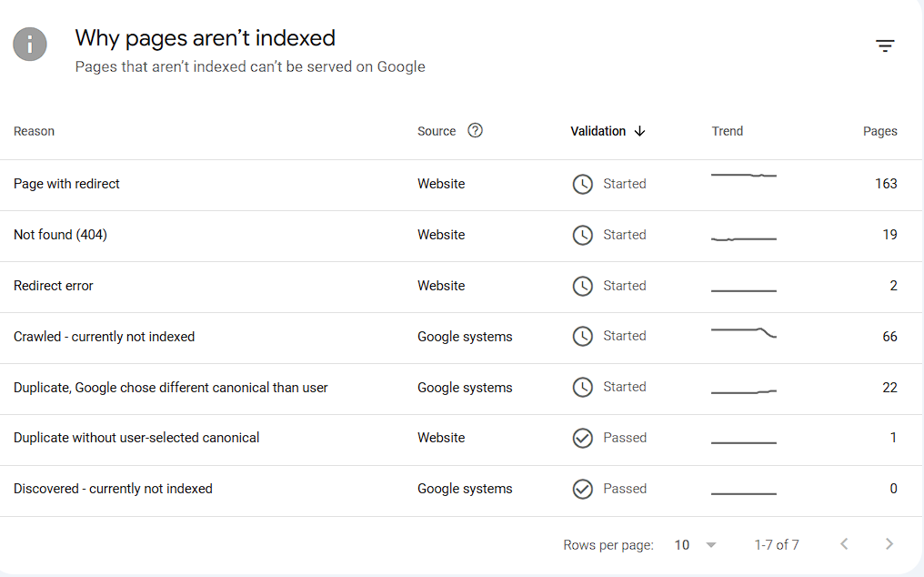Go to the previous page of results
Screen dimensions: 924x577
[x=844, y=544]
